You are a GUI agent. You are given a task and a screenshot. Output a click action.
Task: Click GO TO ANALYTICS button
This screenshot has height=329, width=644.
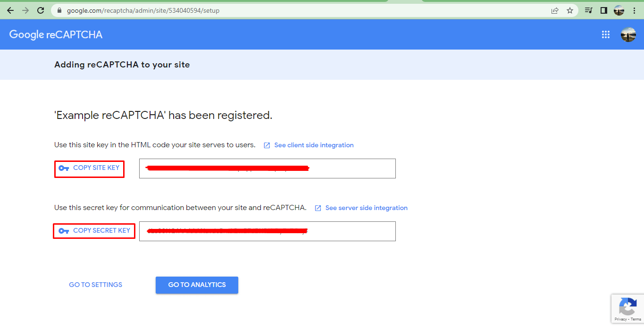(197, 285)
